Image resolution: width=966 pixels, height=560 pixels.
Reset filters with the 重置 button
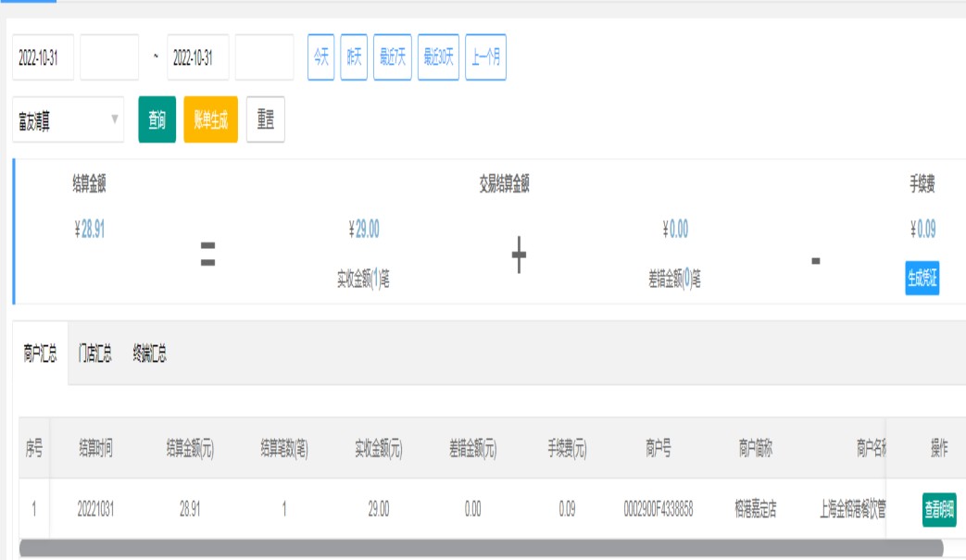click(x=266, y=120)
